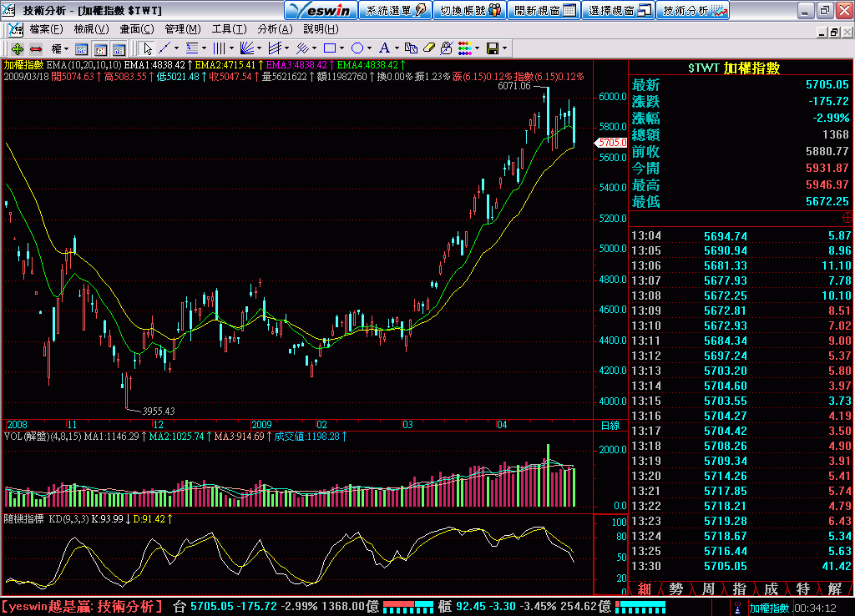Switch to the 勢 tab
Screen dimensions: 855x616
tap(676, 588)
